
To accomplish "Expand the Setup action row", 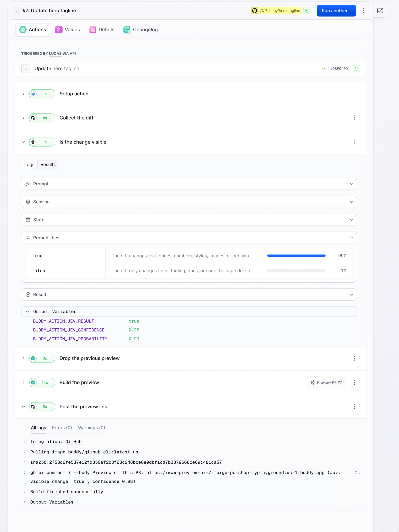I will (23, 94).
